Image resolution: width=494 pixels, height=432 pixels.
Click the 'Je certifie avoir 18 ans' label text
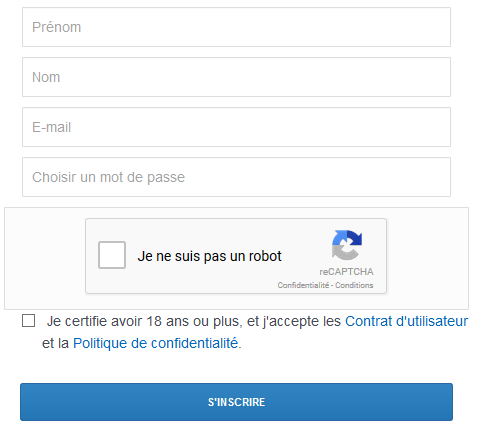(193, 321)
